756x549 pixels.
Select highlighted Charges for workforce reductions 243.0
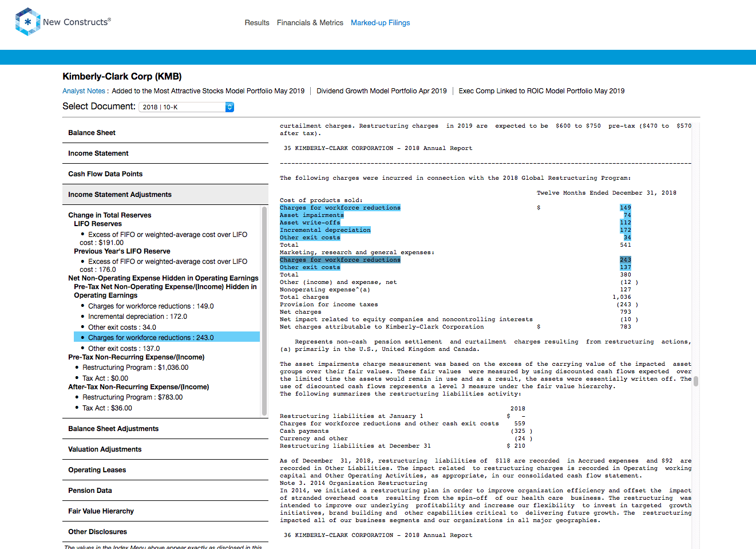pyautogui.click(x=167, y=338)
